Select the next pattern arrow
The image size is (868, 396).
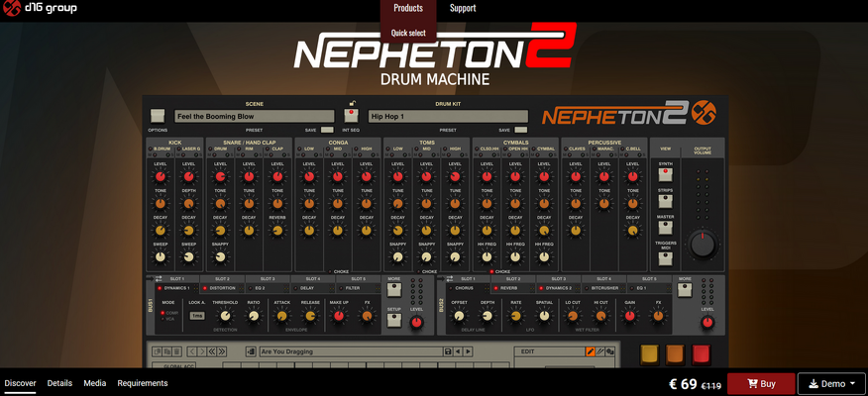pyautogui.click(x=468, y=351)
